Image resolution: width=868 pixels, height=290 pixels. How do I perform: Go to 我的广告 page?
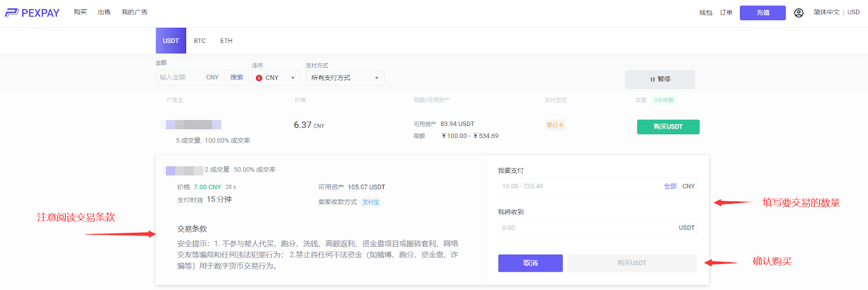click(135, 12)
